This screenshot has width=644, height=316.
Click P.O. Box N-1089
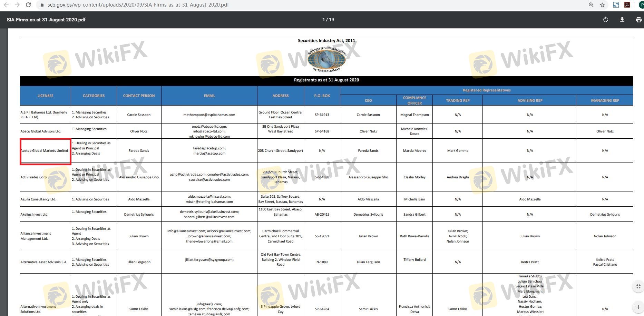[x=322, y=262]
